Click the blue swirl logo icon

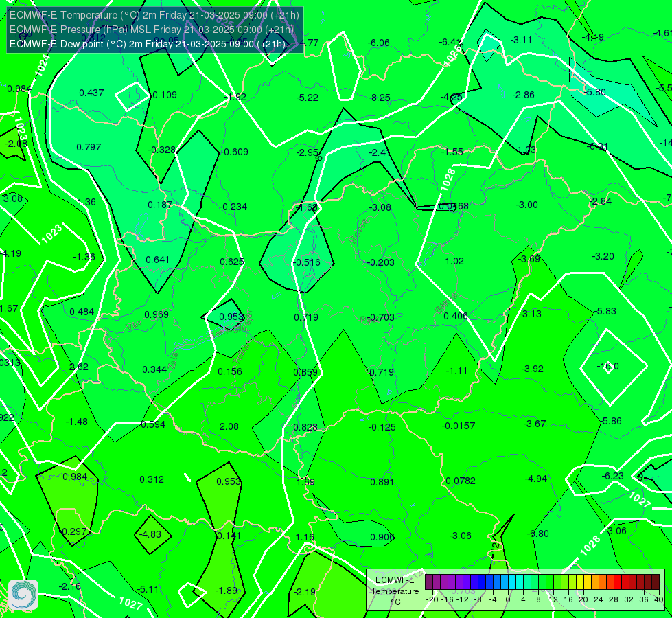23,595
